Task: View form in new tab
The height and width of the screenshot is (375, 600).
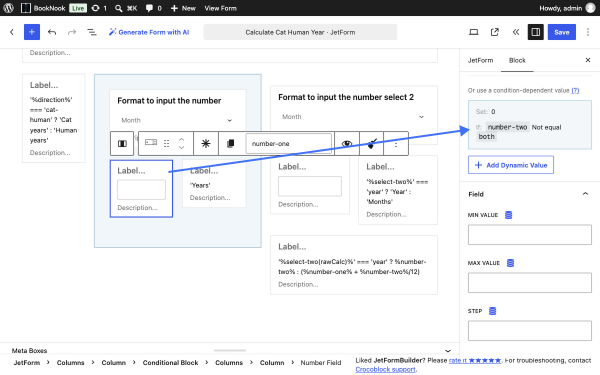Action: pyautogui.click(x=495, y=32)
